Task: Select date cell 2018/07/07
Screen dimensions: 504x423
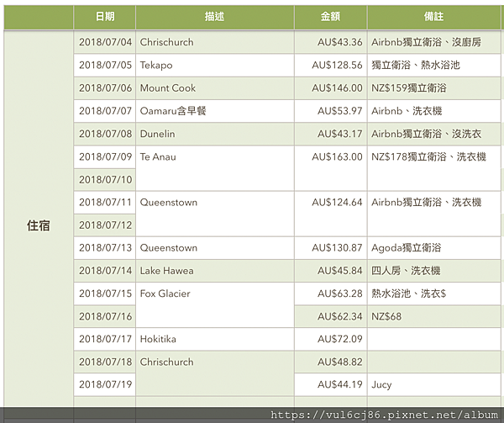Action: click(104, 111)
